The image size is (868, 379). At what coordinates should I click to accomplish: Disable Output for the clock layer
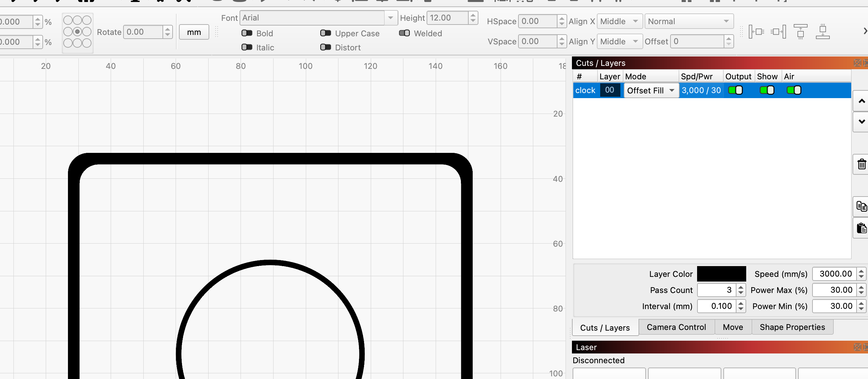coord(735,90)
